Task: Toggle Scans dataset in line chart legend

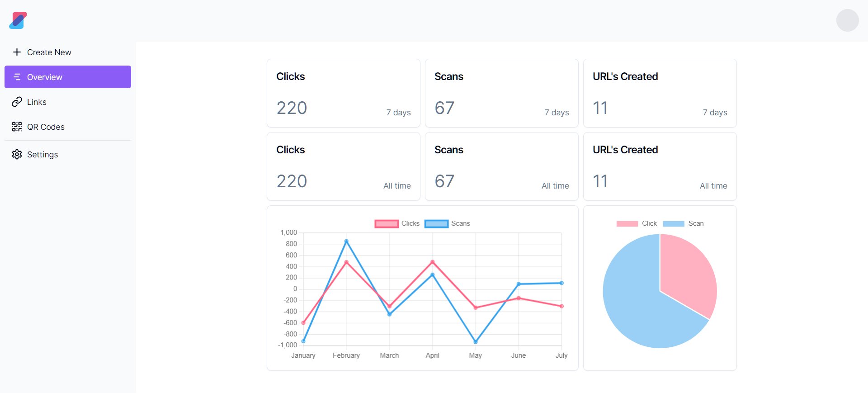Action: [x=447, y=223]
